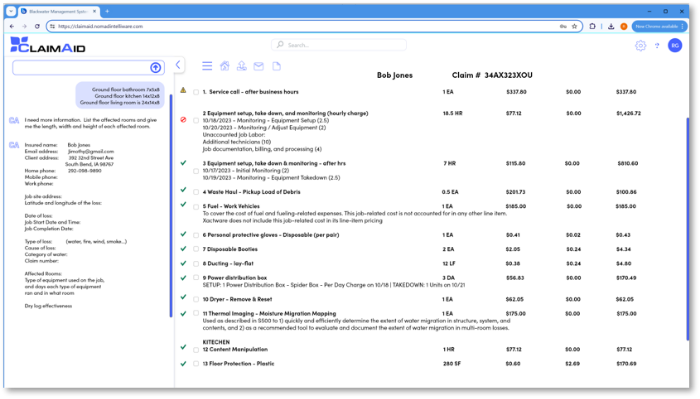Image resolution: width=700 pixels, height=399 pixels.
Task: Collapse the chat panel with left chevron
Action: pyautogui.click(x=178, y=65)
